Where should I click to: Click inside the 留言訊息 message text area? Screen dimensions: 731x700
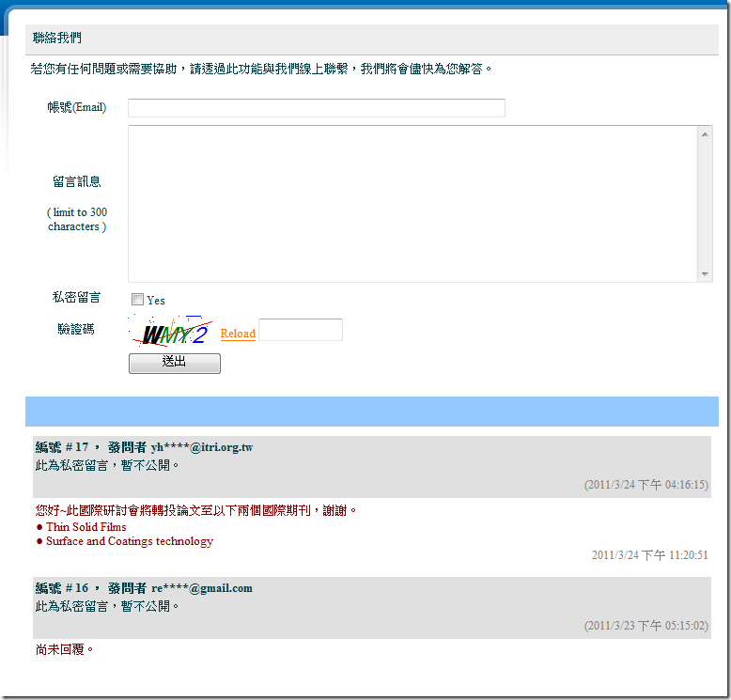413,203
